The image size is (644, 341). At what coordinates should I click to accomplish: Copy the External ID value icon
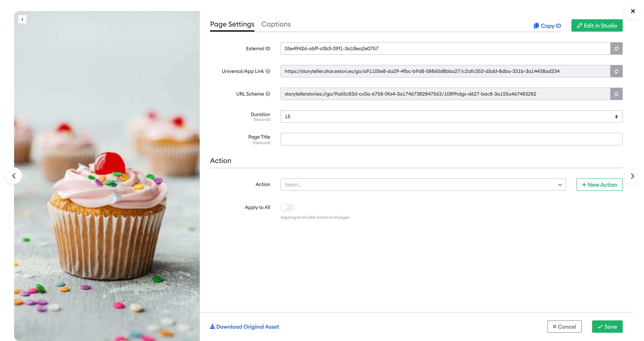pos(616,48)
